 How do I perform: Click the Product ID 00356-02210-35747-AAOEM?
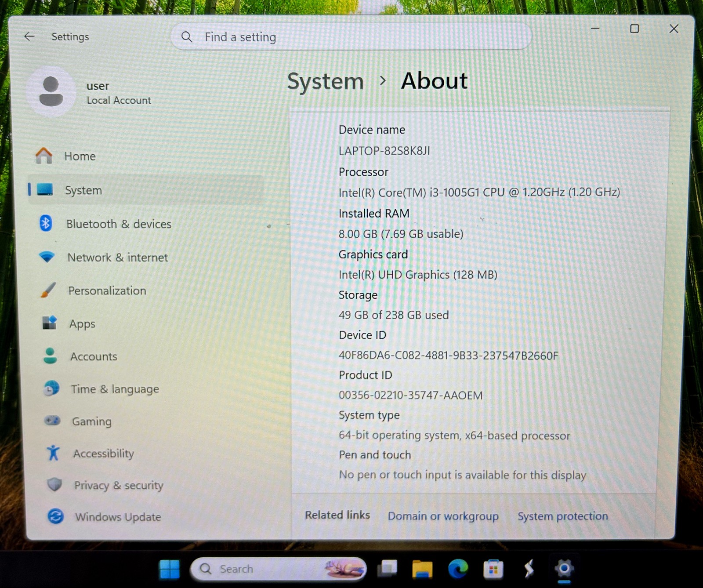(410, 395)
